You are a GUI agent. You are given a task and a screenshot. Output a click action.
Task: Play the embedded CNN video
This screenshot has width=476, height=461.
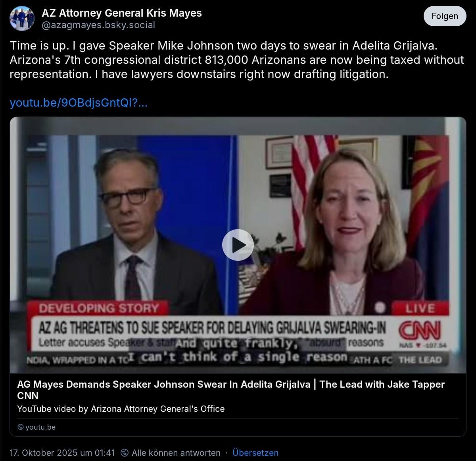[238, 245]
